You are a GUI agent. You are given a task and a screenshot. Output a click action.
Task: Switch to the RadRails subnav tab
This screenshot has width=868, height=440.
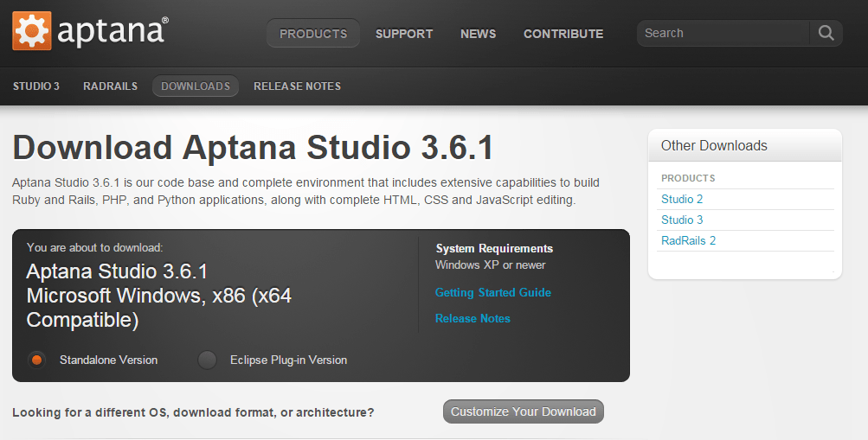point(110,86)
